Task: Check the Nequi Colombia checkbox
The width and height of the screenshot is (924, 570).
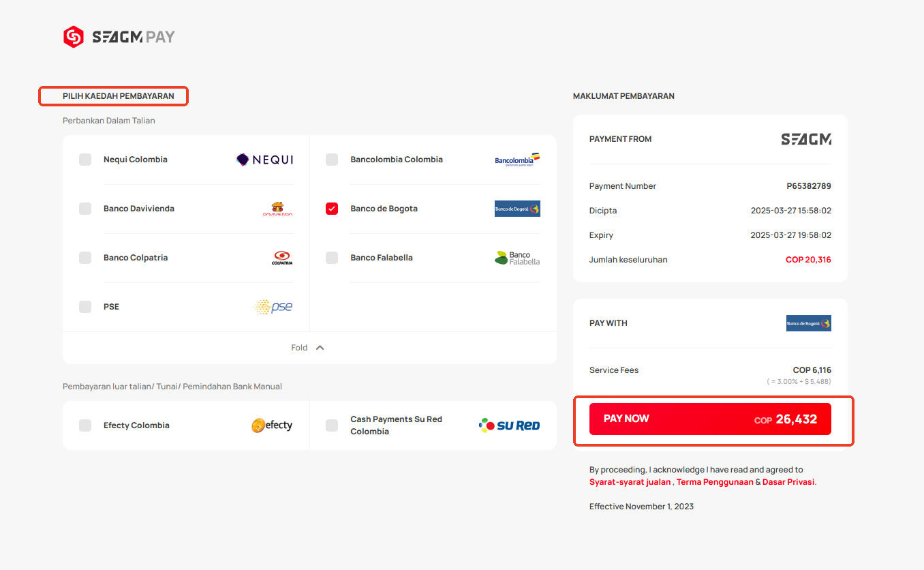Action: coord(85,160)
